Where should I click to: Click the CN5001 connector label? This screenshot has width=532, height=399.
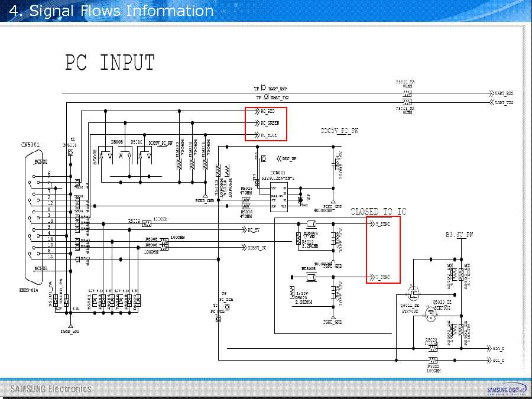[30, 145]
